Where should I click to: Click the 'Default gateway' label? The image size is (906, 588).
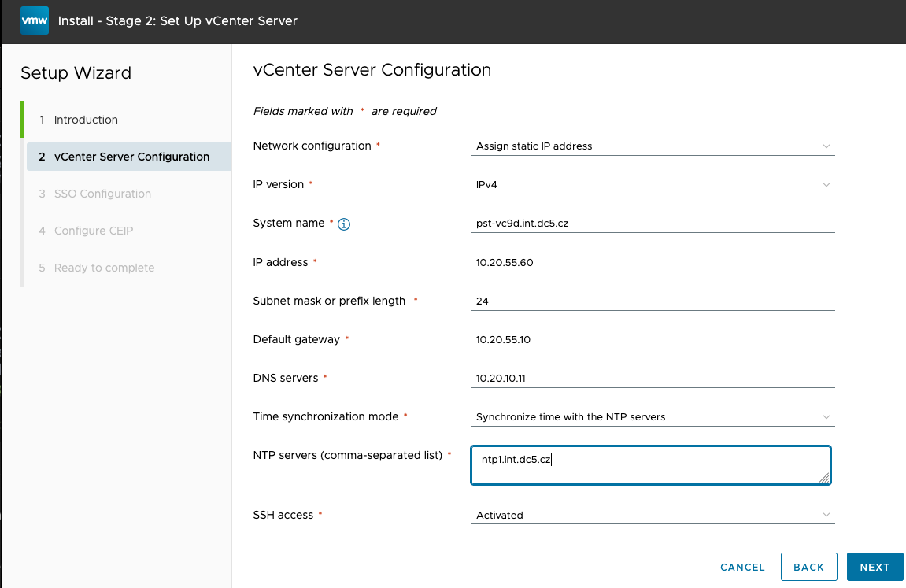(x=297, y=339)
